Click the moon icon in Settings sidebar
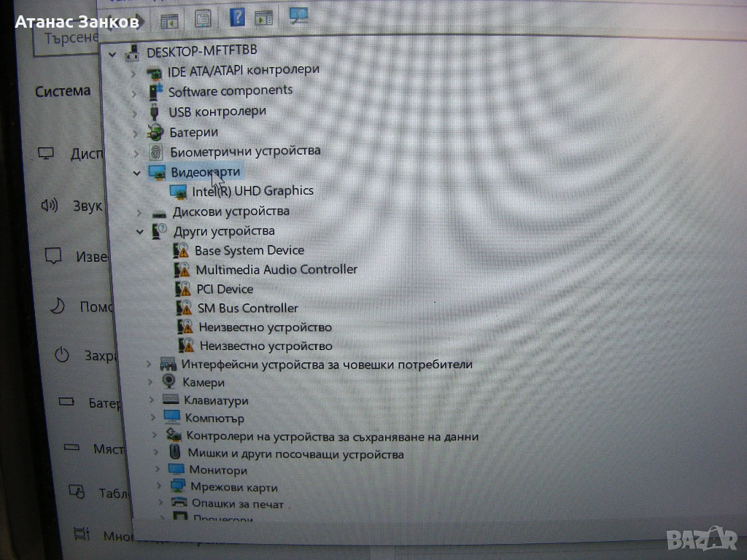The width and height of the screenshot is (747, 560). pos(57,306)
